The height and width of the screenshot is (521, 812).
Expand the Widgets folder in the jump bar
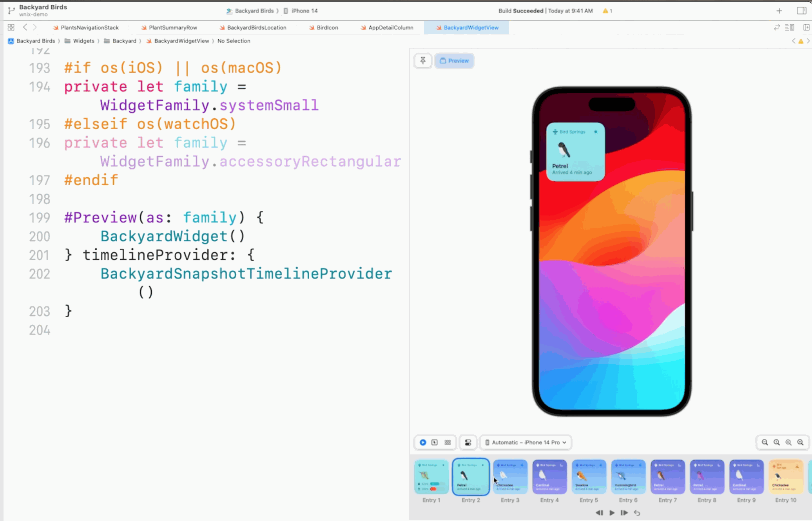[83, 41]
